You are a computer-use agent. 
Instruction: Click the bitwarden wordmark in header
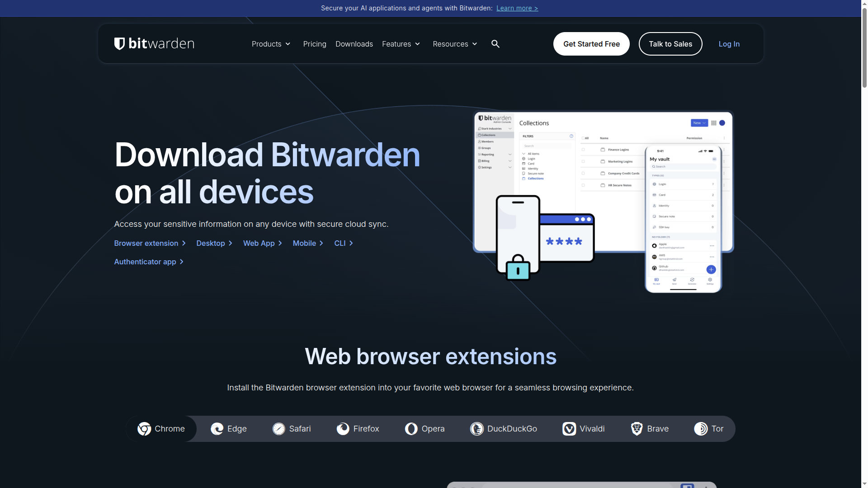tap(161, 44)
